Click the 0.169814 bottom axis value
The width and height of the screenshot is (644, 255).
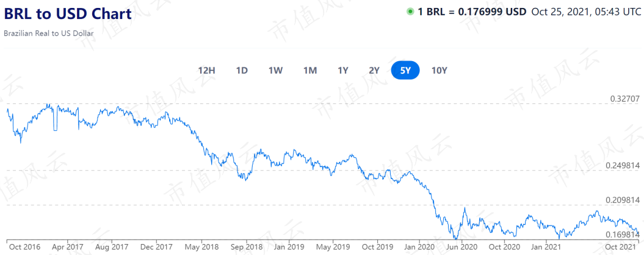tap(623, 234)
